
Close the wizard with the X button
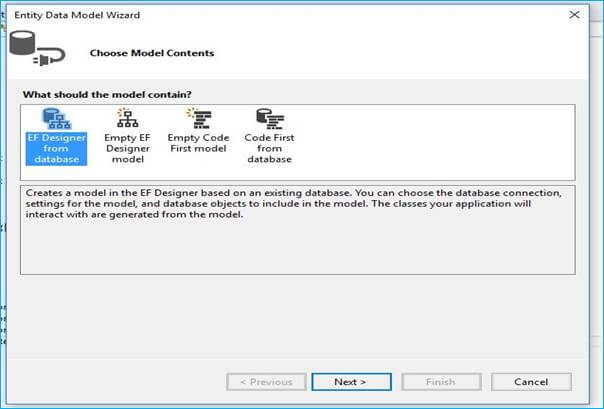[574, 15]
